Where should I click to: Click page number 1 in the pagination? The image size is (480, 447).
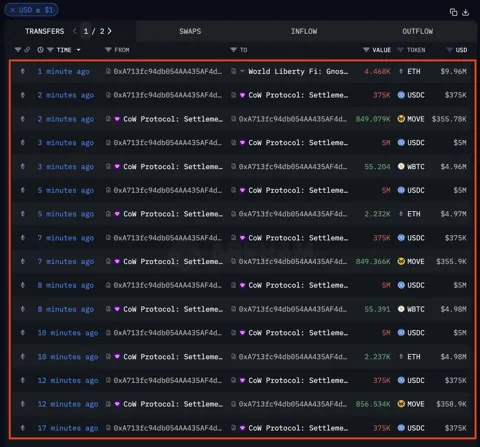click(86, 31)
